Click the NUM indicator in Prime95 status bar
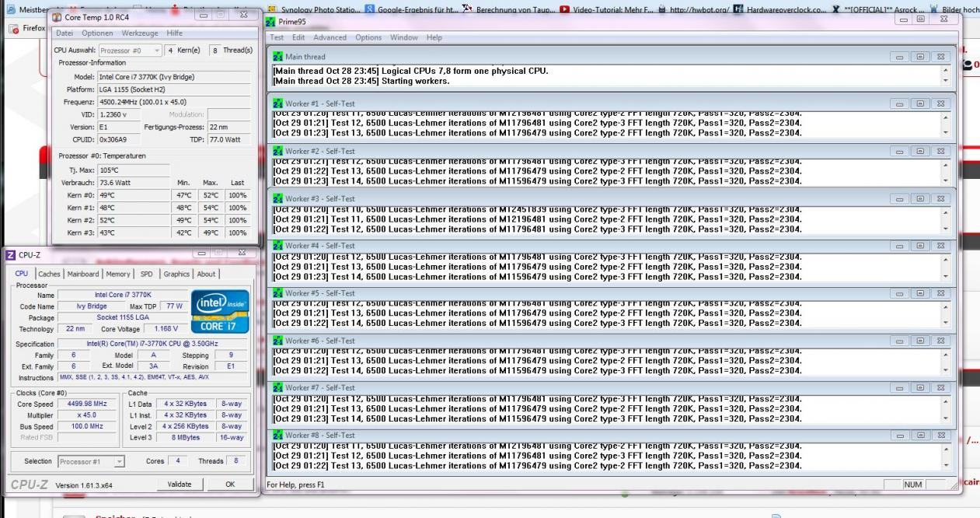The height and width of the screenshot is (518, 980). (912, 485)
